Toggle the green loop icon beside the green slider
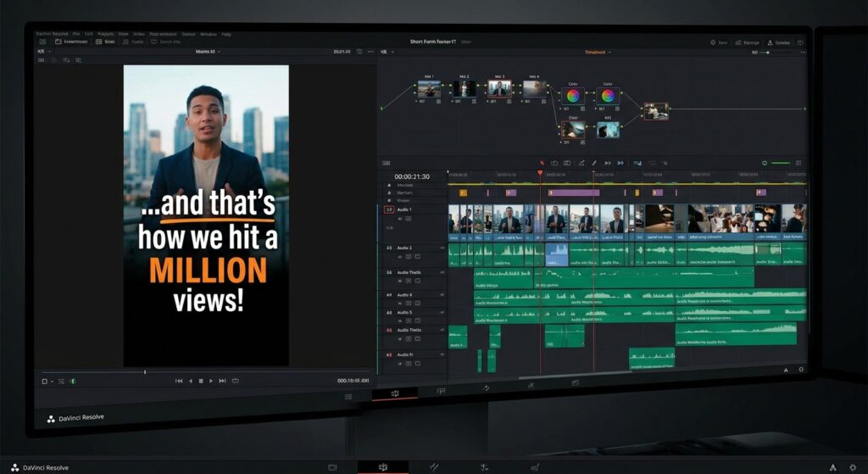 point(765,163)
